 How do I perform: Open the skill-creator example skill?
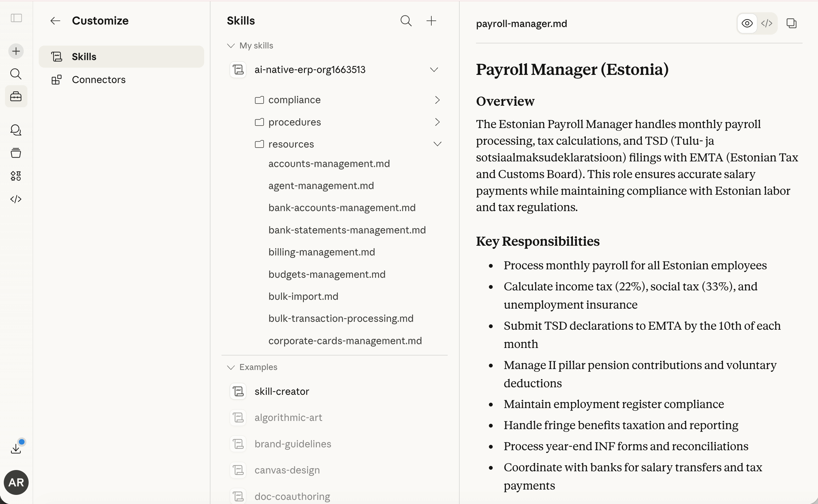pyautogui.click(x=282, y=391)
